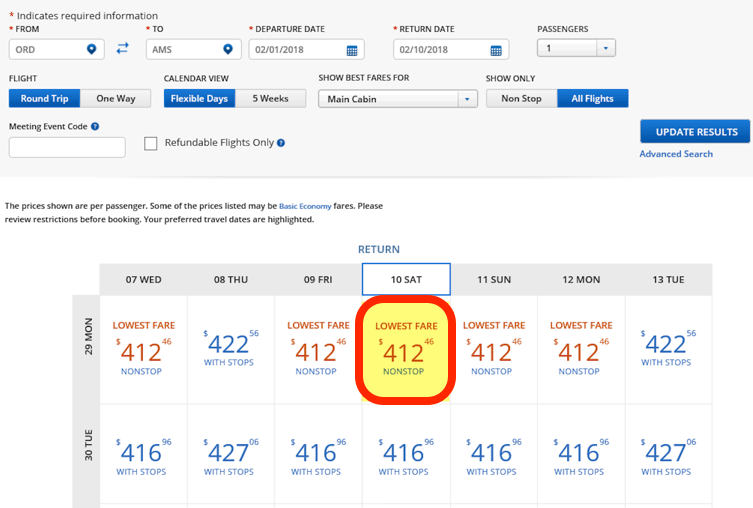Image resolution: width=753 pixels, height=508 pixels.
Task: Select the 11 SUN return column header
Action: pyautogui.click(x=494, y=279)
